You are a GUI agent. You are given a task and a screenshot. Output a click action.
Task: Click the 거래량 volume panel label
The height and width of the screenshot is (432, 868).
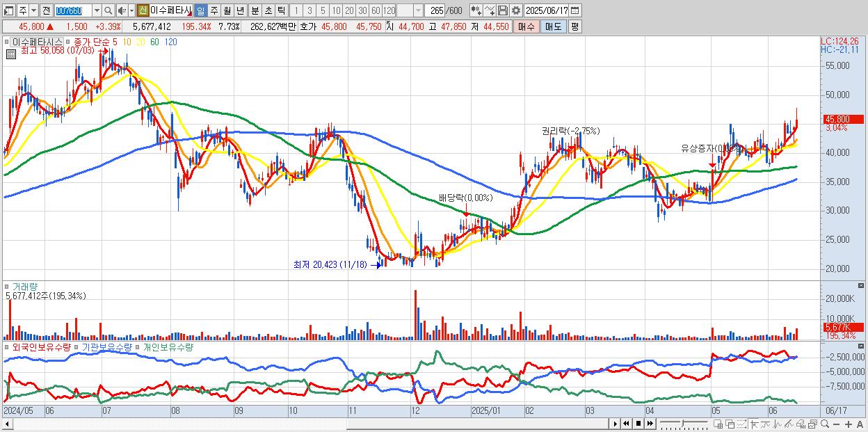coord(25,286)
